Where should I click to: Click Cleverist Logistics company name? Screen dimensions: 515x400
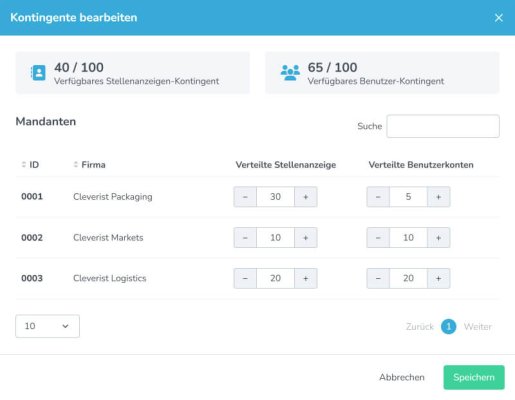tap(110, 278)
